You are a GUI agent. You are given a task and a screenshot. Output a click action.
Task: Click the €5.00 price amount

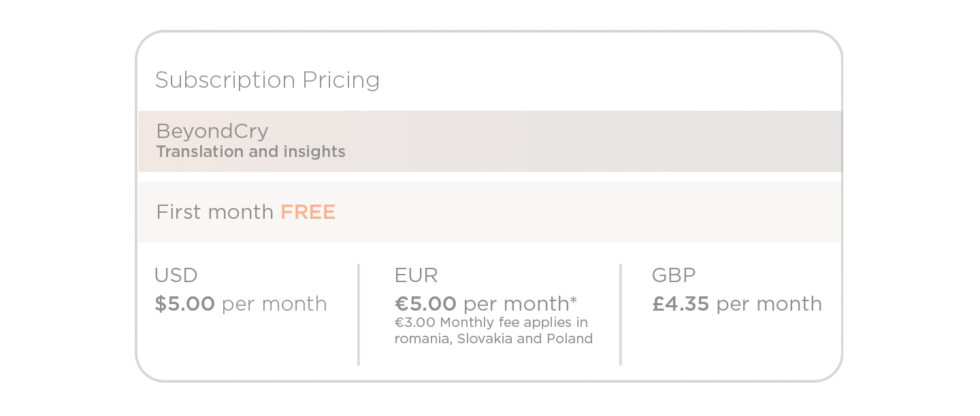coord(425,304)
